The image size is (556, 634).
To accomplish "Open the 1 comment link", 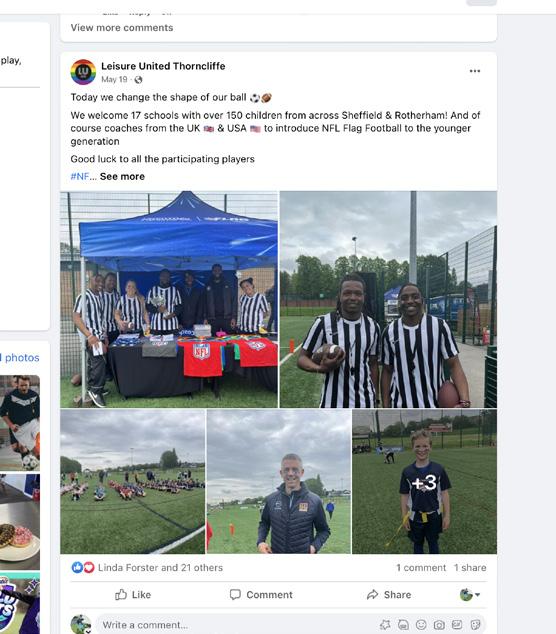I will coord(421,568).
